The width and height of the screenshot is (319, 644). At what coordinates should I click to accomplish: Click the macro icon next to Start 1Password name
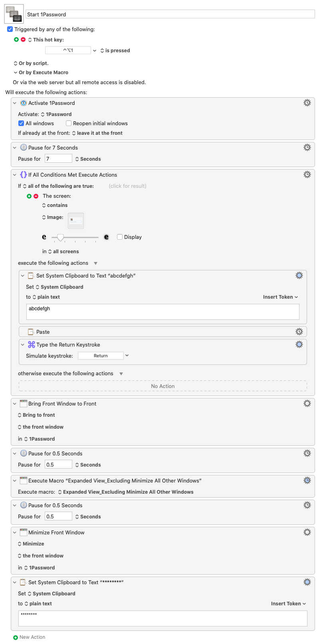(14, 14)
